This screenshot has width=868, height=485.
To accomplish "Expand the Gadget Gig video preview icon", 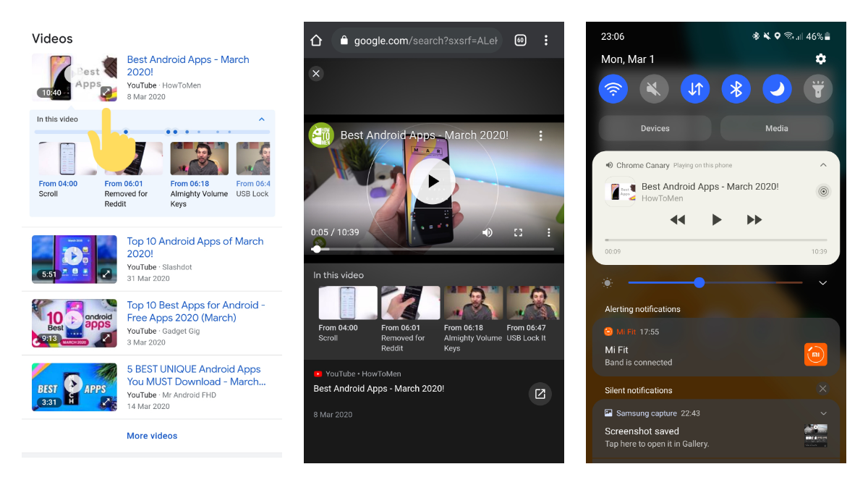I will [106, 338].
